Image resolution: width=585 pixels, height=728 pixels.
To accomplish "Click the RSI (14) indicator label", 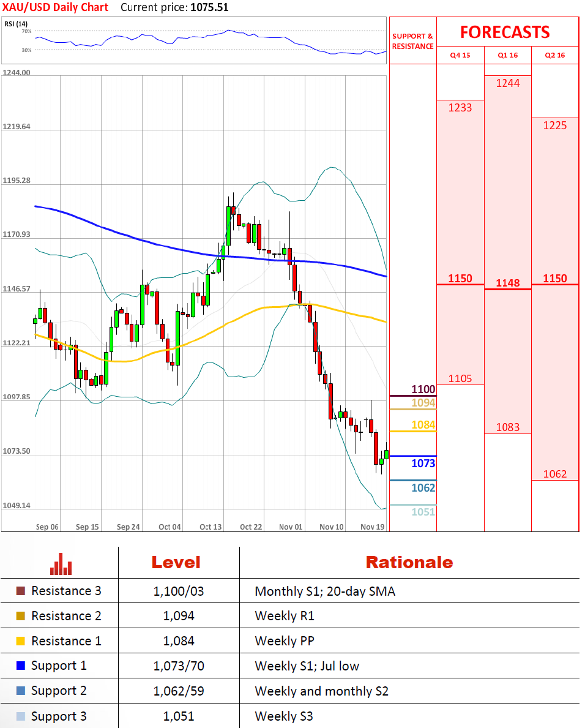I will (16, 24).
